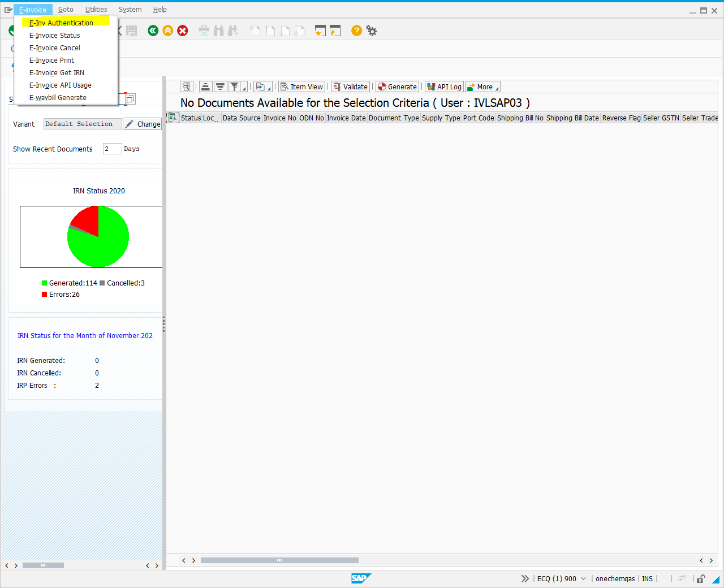Click the Validate button
Image resolution: width=724 pixels, height=588 pixels.
(x=351, y=87)
